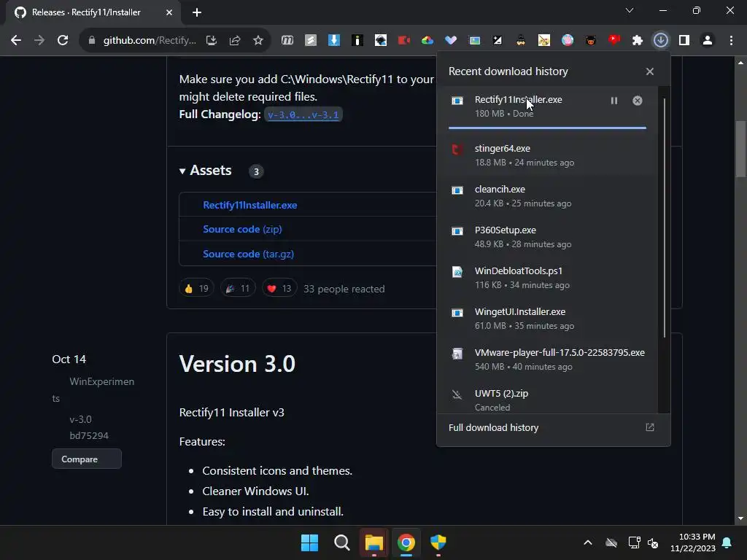
Task: Open stinger64.exe from download list
Action: pyautogui.click(x=547, y=155)
